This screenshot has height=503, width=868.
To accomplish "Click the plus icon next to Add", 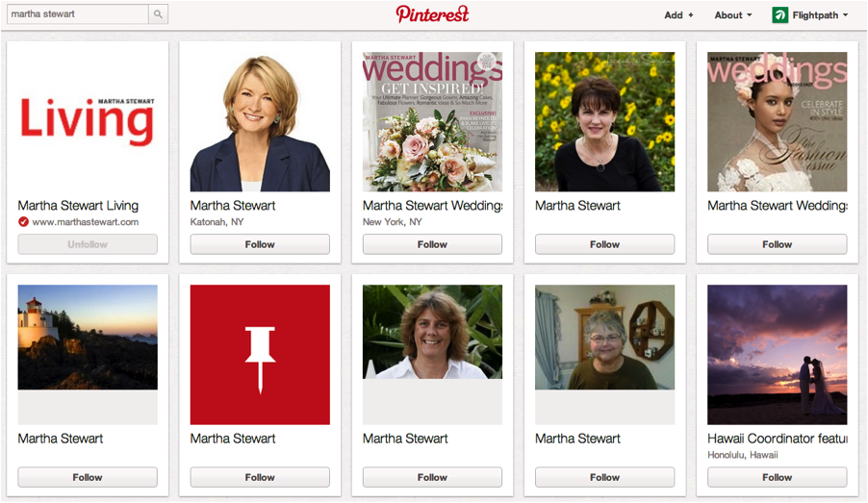I will pyautogui.click(x=690, y=15).
